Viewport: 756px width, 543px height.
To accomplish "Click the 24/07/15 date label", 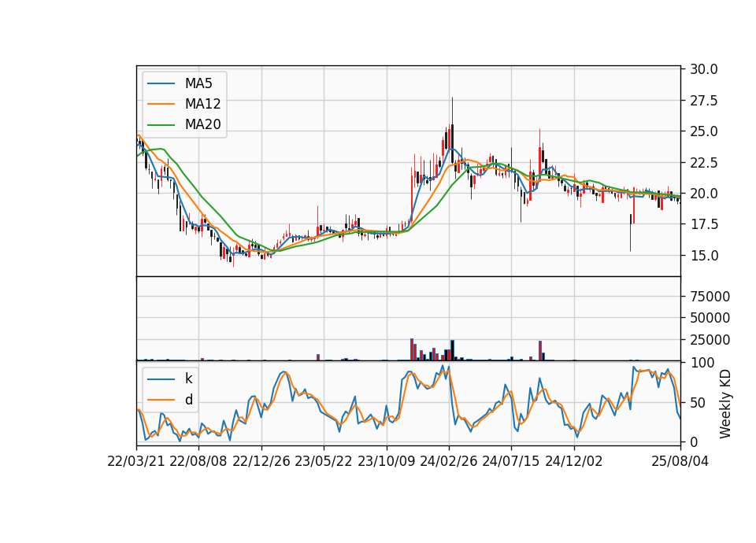I will tap(511, 461).
